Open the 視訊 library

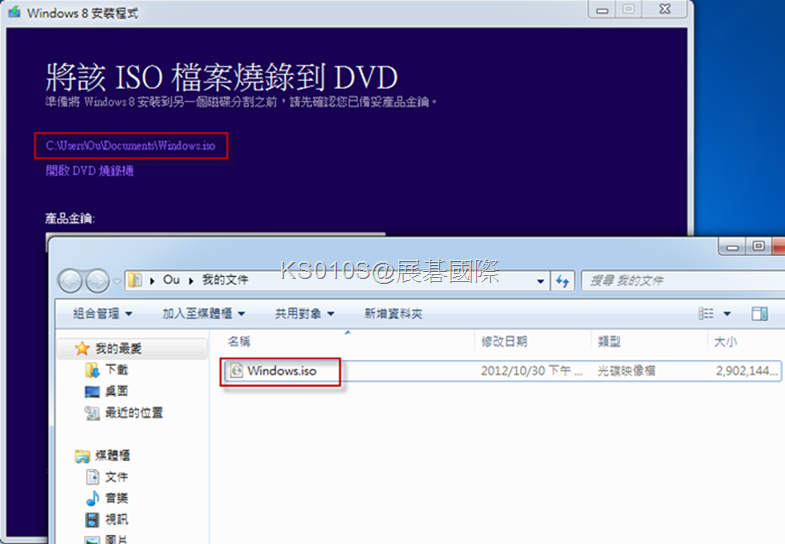(x=117, y=519)
